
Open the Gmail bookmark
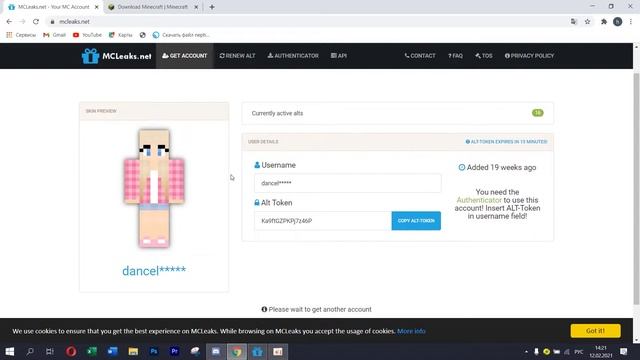tap(54, 35)
